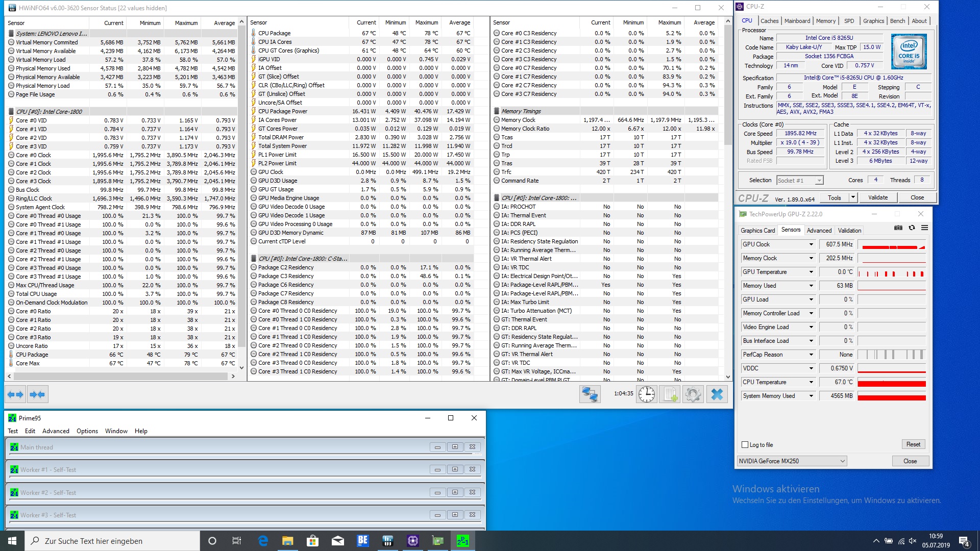The image size is (980, 551).
Task: Click the CPU-Z Validate button
Action: tap(878, 197)
